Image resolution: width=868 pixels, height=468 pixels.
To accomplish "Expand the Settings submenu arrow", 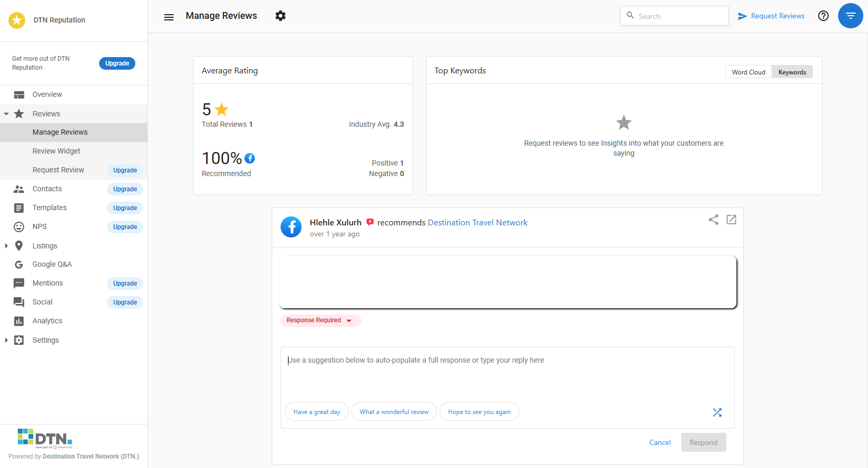I will (x=6, y=340).
